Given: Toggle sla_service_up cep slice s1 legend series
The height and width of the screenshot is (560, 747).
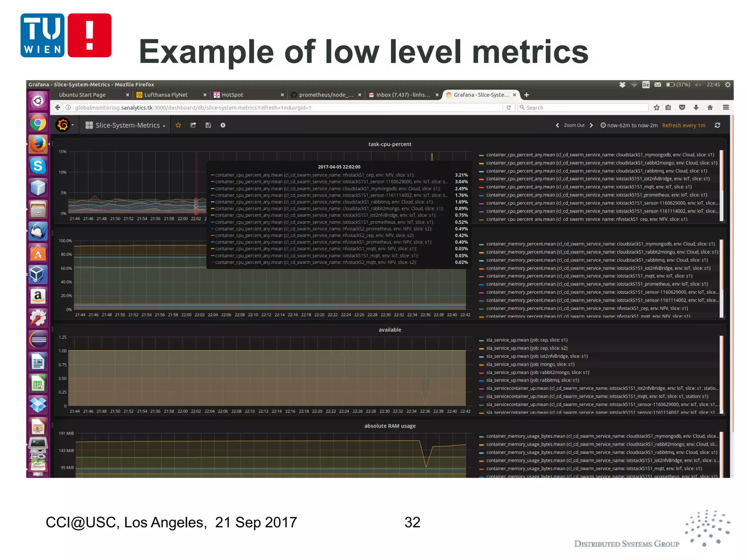Looking at the screenshot, I should click(526, 340).
